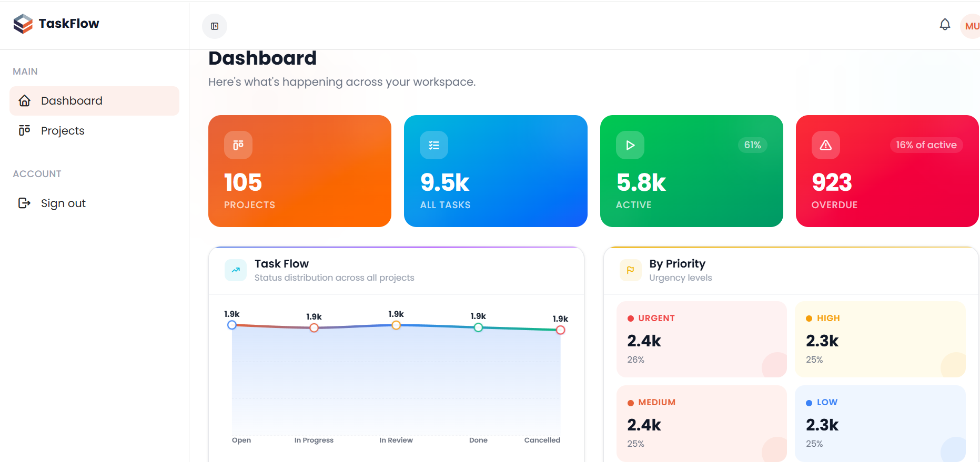Screen dimensions: 980x462
Task: Click the Sign out arrow icon
Action: [25, 203]
